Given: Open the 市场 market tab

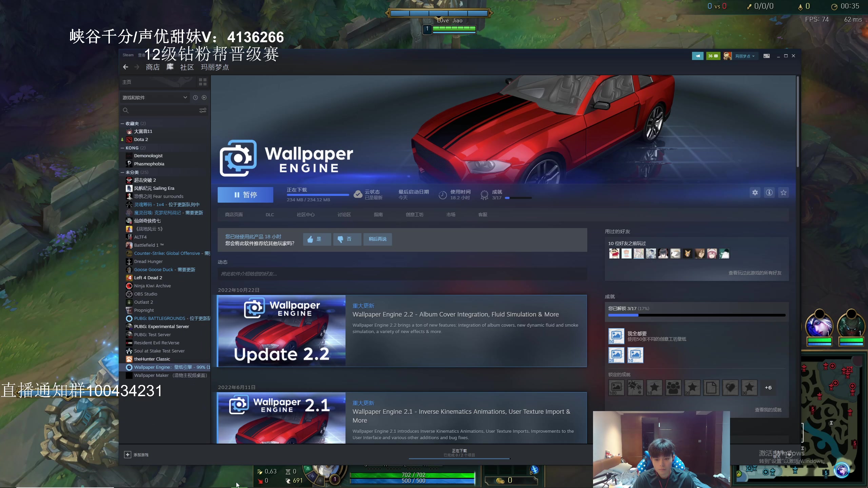Looking at the screenshot, I should point(451,215).
